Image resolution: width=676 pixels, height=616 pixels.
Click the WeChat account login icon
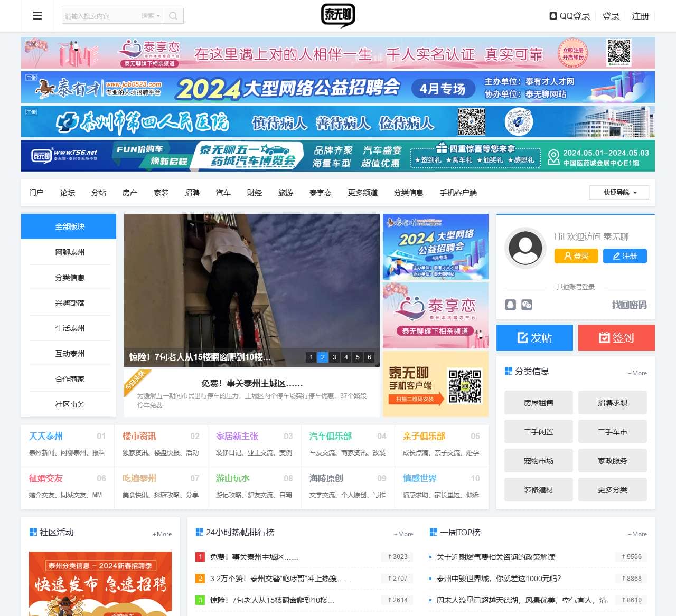click(527, 305)
